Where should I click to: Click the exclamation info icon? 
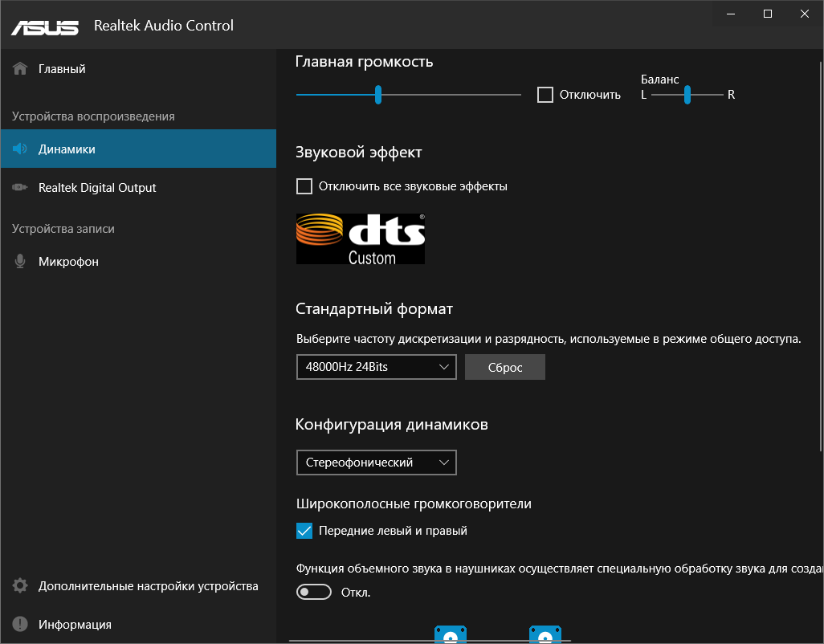pyautogui.click(x=20, y=624)
